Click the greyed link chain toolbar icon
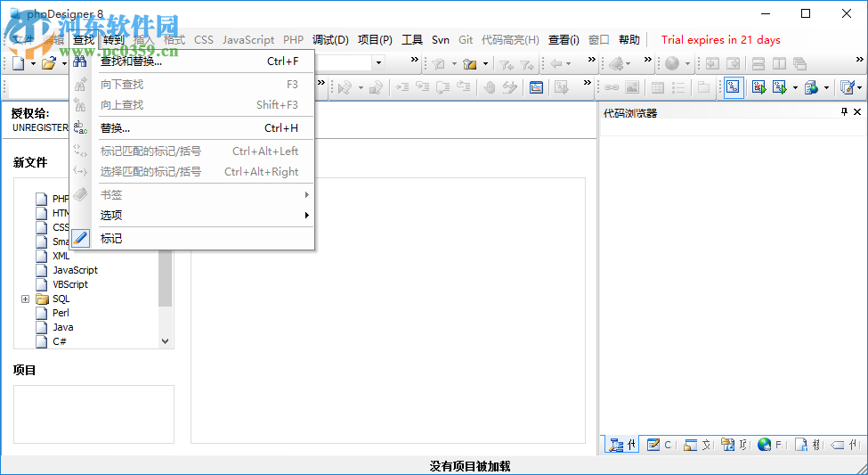Screen dimensions: 868x475 (611, 87)
